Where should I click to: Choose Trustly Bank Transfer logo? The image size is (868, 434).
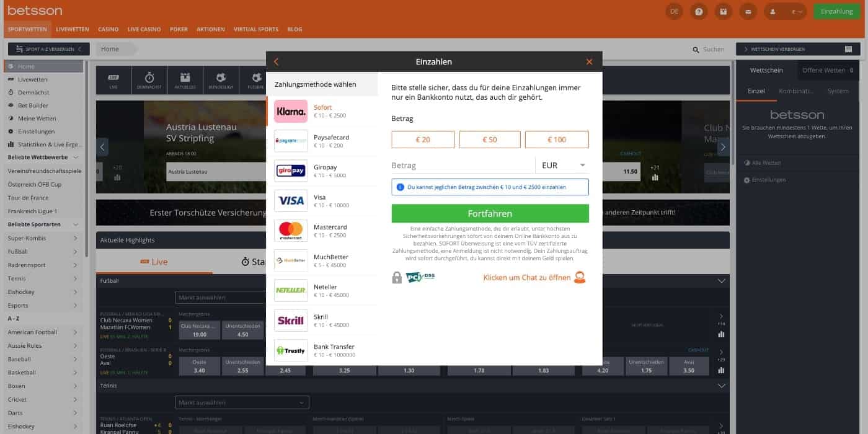point(291,350)
